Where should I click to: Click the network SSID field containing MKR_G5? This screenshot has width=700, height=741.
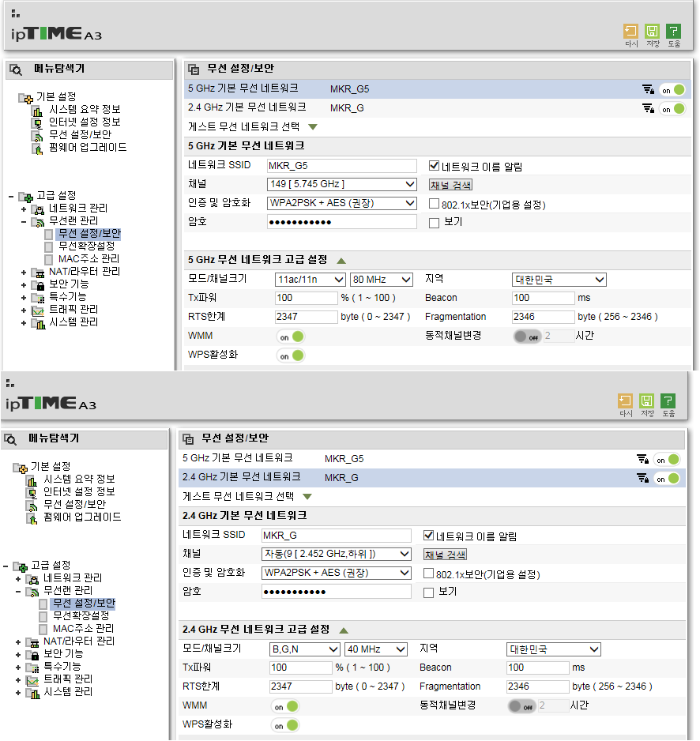pos(342,165)
